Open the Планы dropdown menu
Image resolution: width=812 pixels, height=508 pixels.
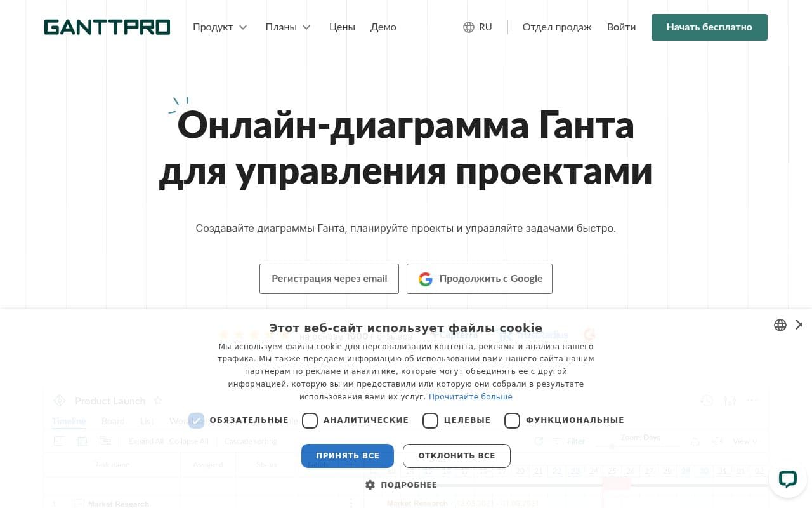pyautogui.click(x=287, y=27)
